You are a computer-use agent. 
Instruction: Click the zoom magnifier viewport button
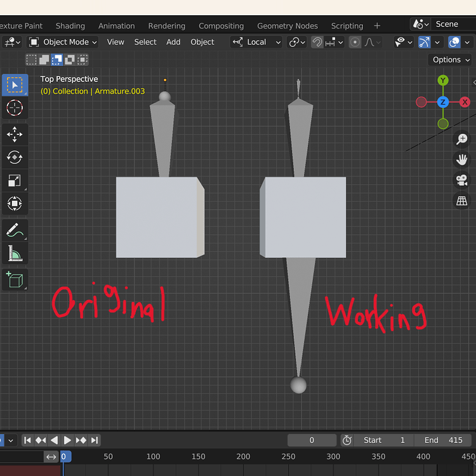(462, 140)
